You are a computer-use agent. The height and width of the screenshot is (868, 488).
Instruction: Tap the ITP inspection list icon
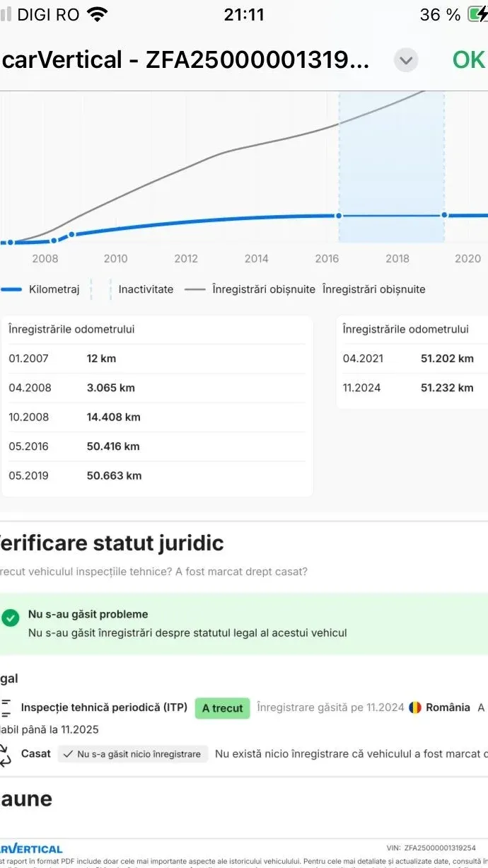(6, 708)
